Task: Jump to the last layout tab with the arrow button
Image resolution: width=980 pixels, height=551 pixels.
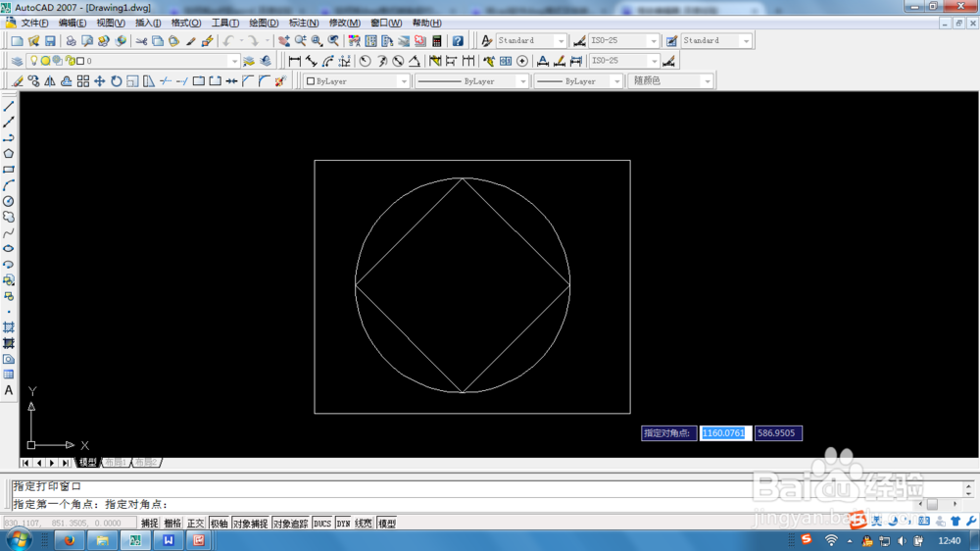Action: coord(66,463)
